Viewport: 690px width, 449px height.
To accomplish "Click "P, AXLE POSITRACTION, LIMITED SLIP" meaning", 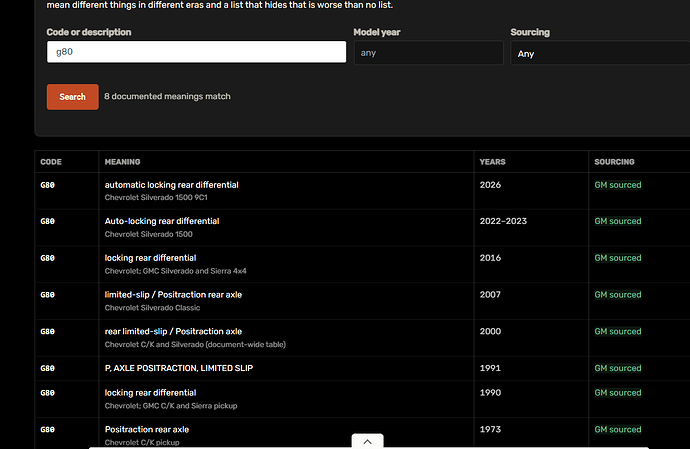I will [179, 368].
